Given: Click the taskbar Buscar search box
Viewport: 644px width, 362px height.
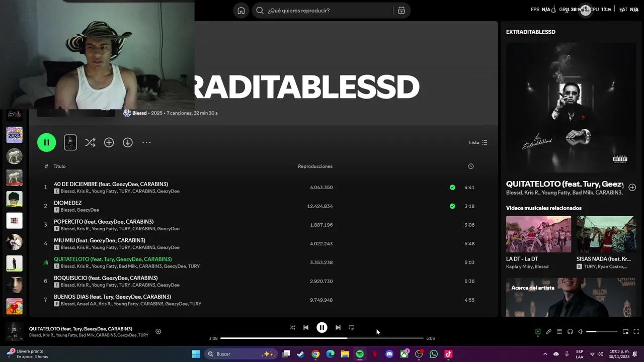Looking at the screenshot, I should tap(240, 354).
